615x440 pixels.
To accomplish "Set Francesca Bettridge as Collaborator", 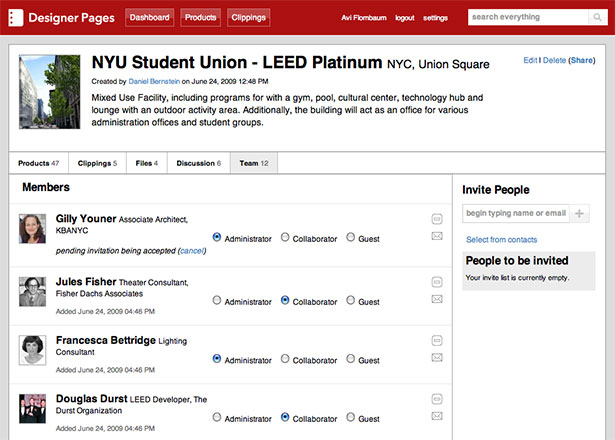I will 285,359.
